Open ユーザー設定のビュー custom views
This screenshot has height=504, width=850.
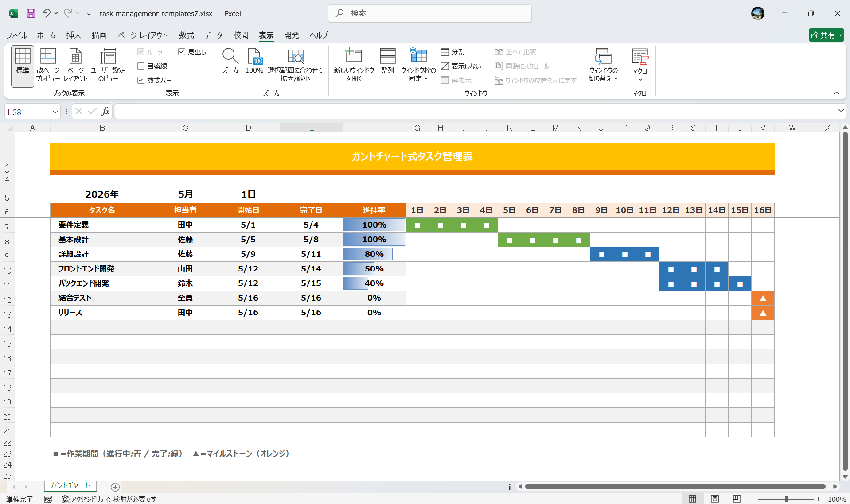(108, 66)
